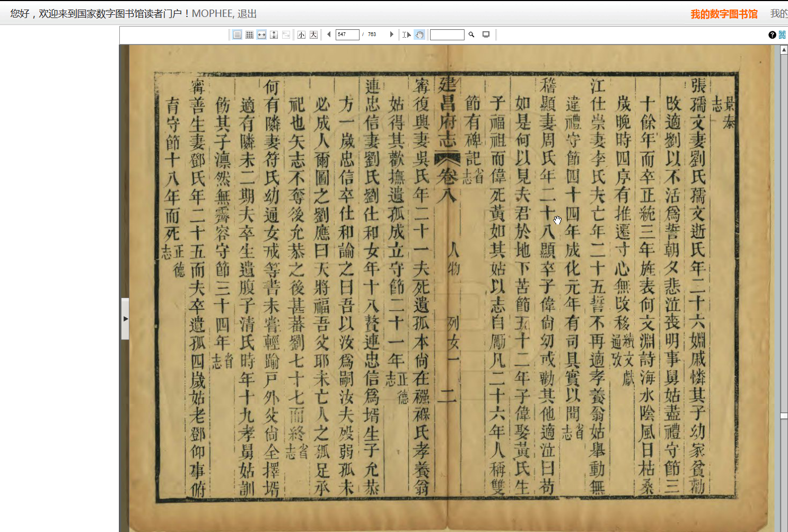
Task: Edit the page number field showing 547
Action: coord(347,34)
